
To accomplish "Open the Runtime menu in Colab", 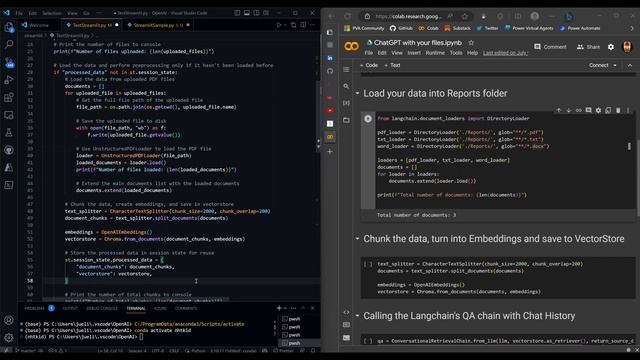I will pyautogui.click(x=435, y=53).
